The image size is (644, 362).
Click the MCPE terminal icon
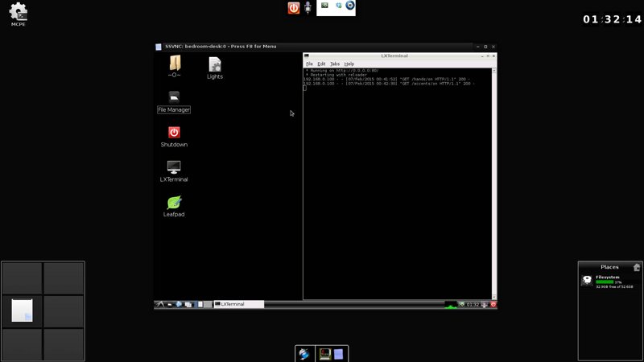[18, 11]
